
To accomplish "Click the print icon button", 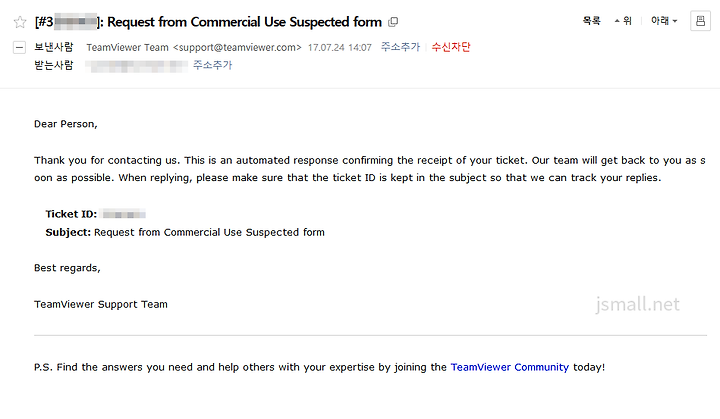I will click(700, 21).
